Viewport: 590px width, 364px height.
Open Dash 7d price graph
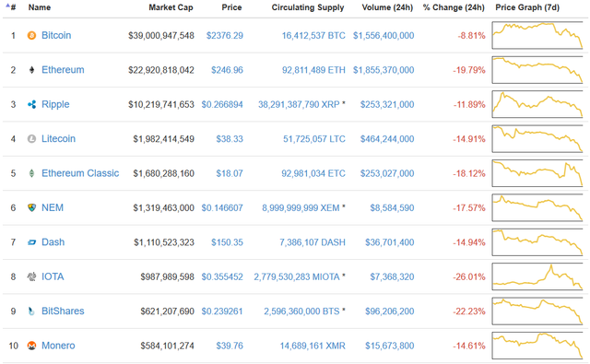click(x=537, y=242)
